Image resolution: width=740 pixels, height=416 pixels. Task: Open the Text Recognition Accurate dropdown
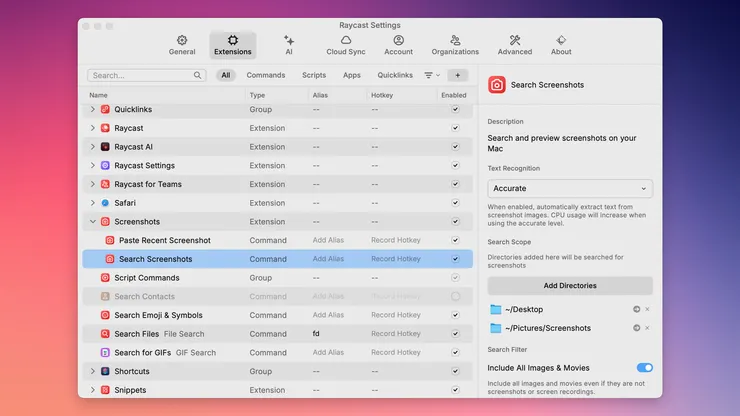point(570,188)
